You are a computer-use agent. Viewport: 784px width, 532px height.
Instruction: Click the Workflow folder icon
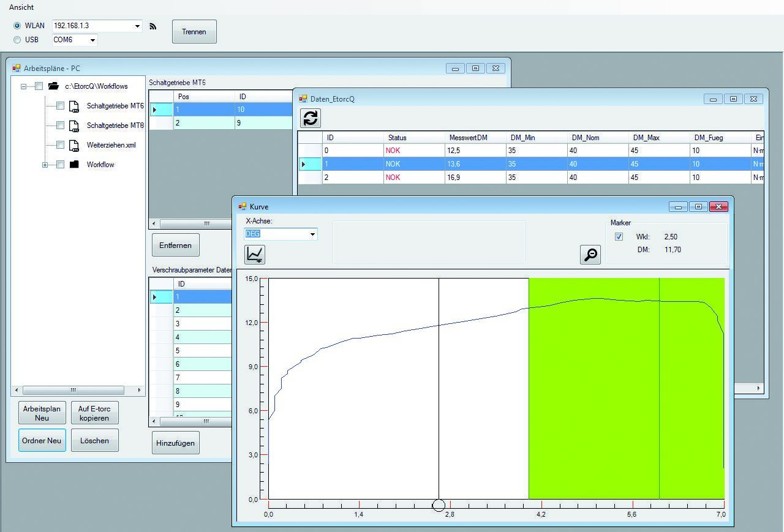click(74, 165)
